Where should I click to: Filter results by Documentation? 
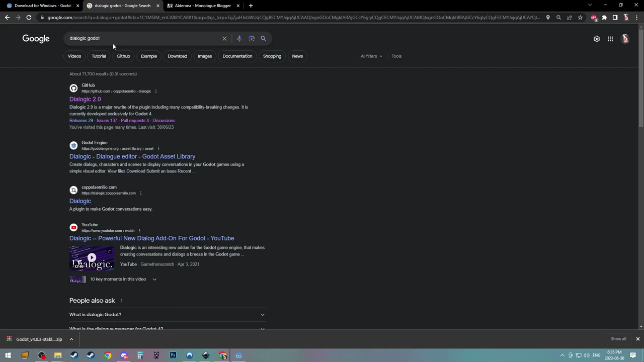pyautogui.click(x=237, y=56)
